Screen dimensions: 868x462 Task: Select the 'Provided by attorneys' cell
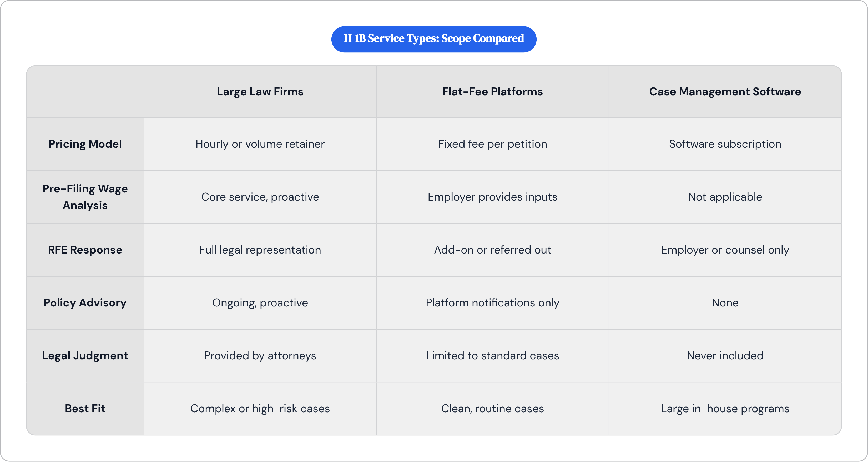coord(260,356)
